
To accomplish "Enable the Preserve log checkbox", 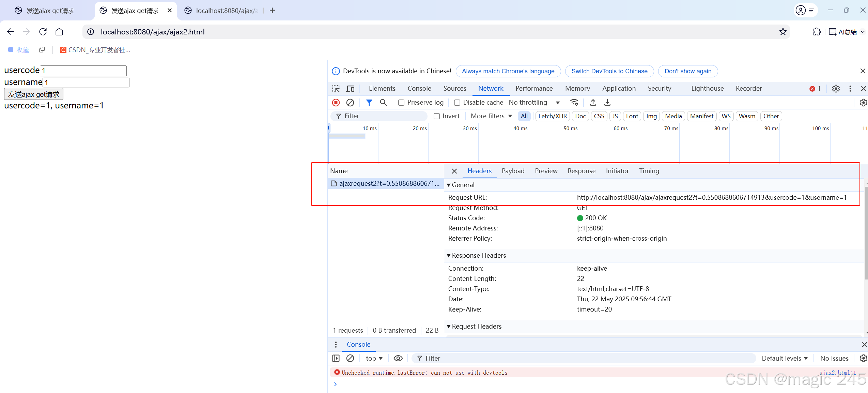I will [401, 103].
